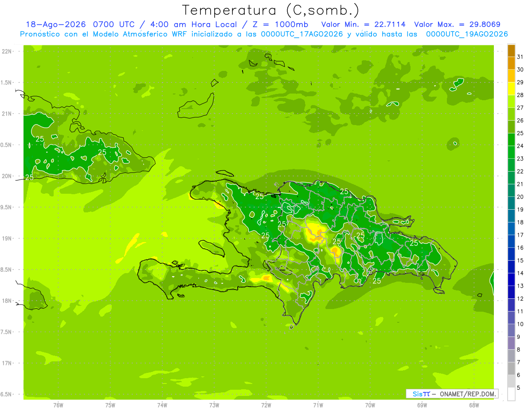The height and width of the screenshot is (411, 532).
Task: Click the '6.5N' latitude axis label
Action: click(x=7, y=395)
